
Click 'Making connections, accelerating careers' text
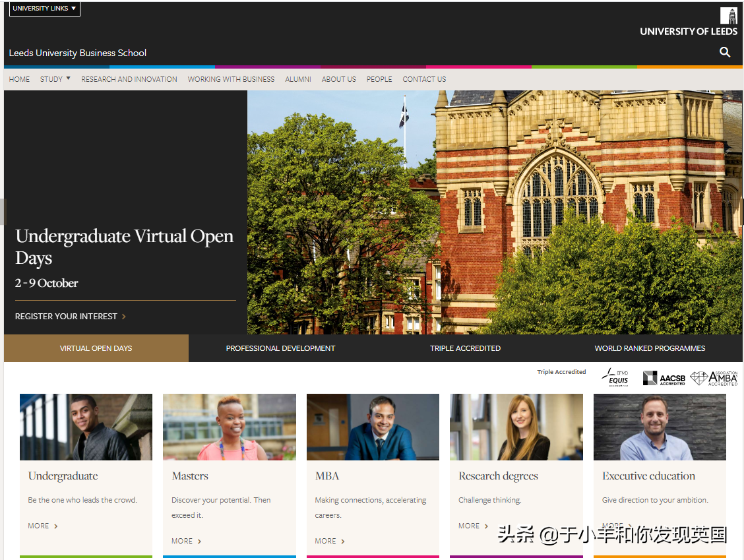coord(371,508)
